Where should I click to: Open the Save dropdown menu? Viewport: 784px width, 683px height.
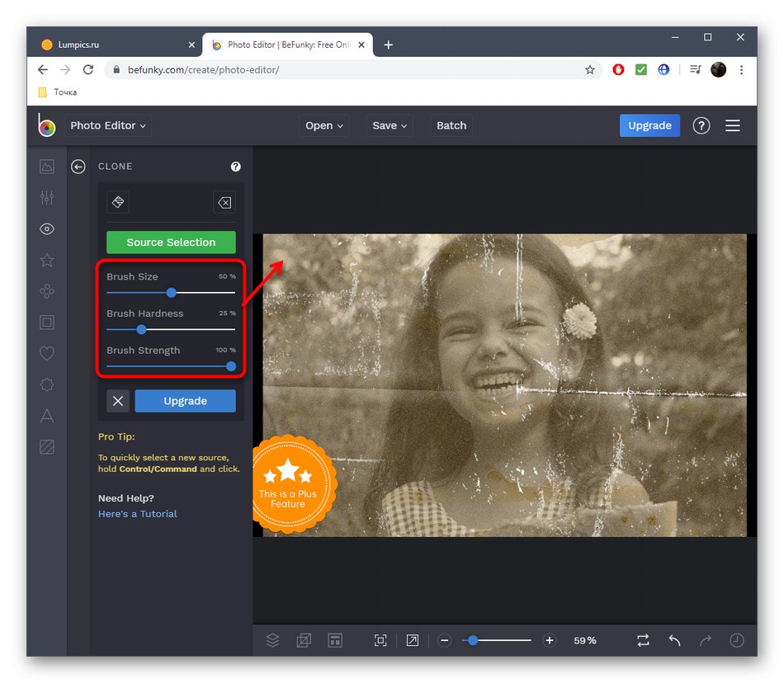point(390,125)
